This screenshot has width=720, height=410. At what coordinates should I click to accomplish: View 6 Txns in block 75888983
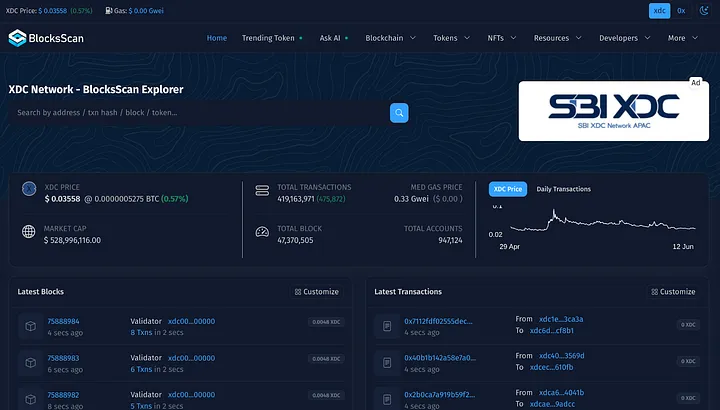pos(141,369)
